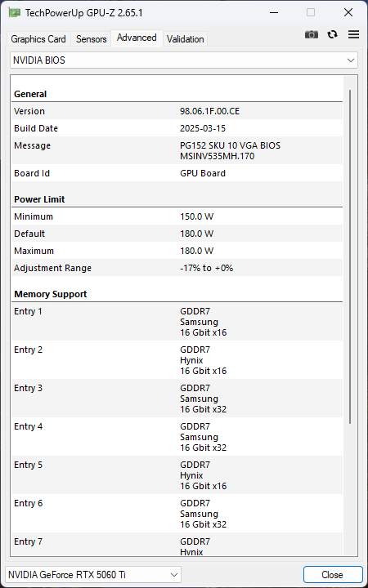Viewport: 368px width, 588px height.
Task: Select the Entry 6 memory row
Action: (x=177, y=514)
